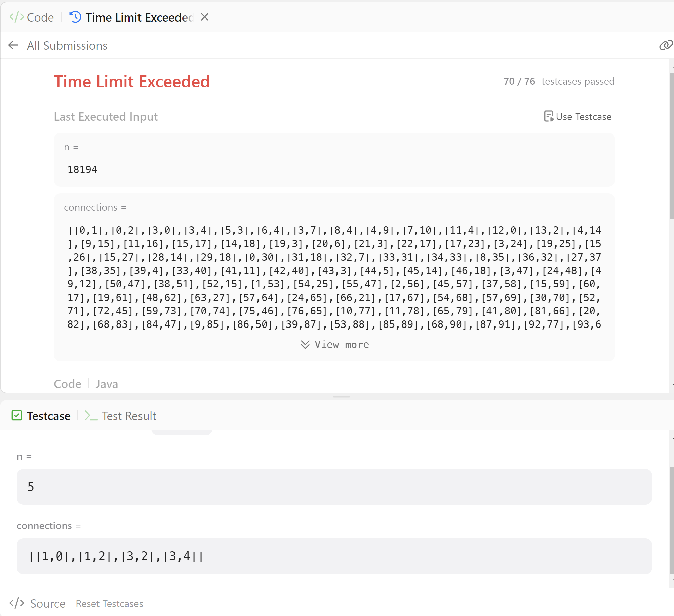The height and width of the screenshot is (616, 674).
Task: Click the back arrow icon
Action: click(x=13, y=45)
